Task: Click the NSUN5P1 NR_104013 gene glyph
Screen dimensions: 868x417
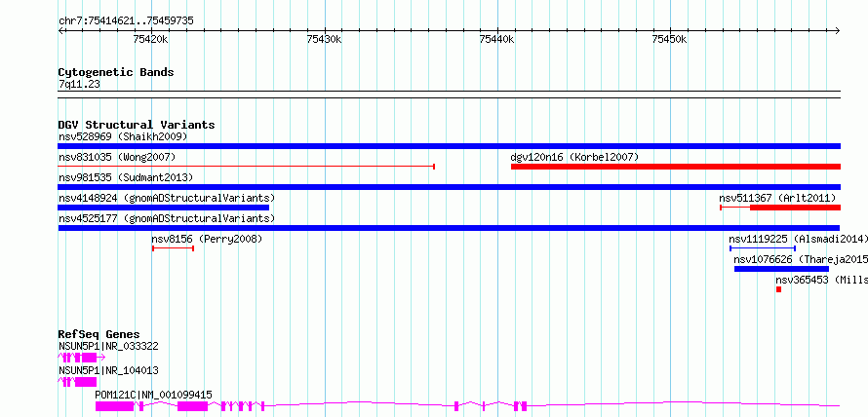Action: tap(77, 382)
